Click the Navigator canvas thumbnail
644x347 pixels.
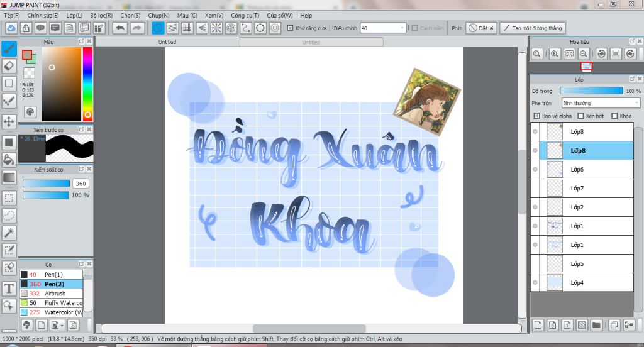pyautogui.click(x=587, y=67)
